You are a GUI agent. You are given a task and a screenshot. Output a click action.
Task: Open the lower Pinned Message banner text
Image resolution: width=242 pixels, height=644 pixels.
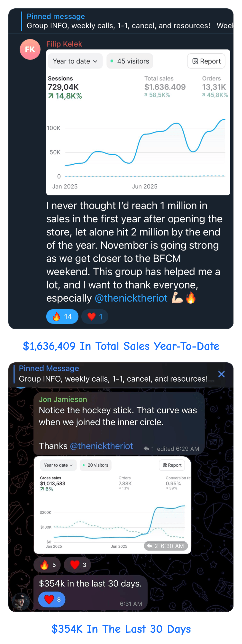coord(116,379)
